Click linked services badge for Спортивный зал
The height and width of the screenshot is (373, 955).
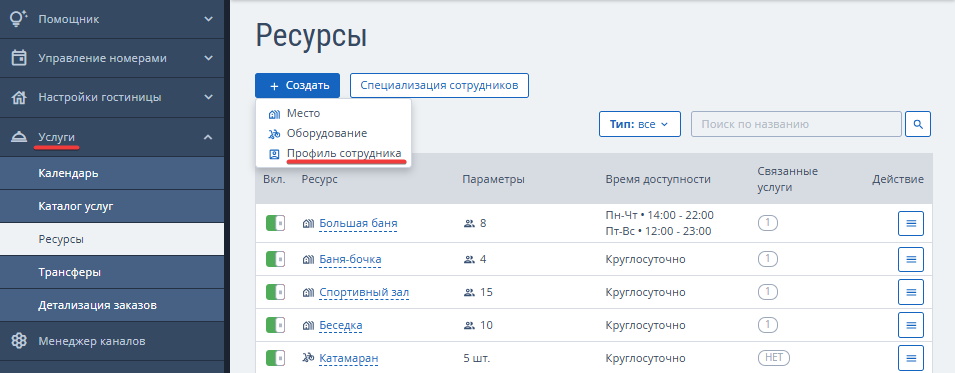pyautogui.click(x=767, y=292)
